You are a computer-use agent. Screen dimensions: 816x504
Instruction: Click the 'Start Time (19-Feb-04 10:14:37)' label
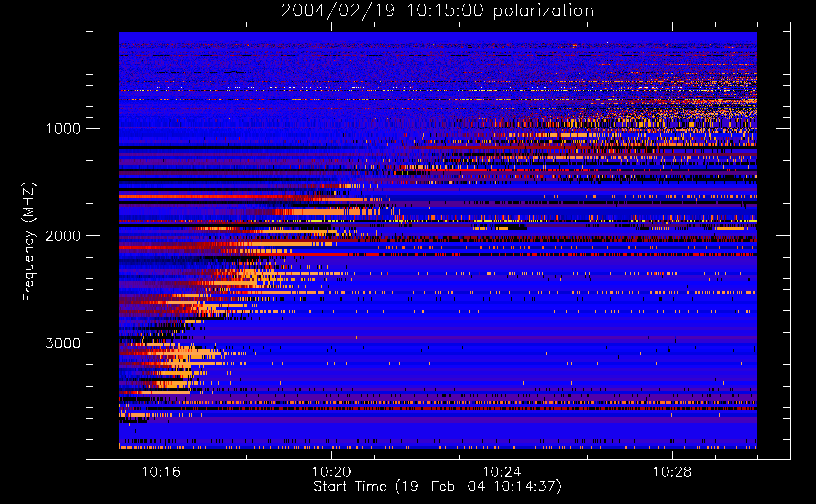coord(437,487)
